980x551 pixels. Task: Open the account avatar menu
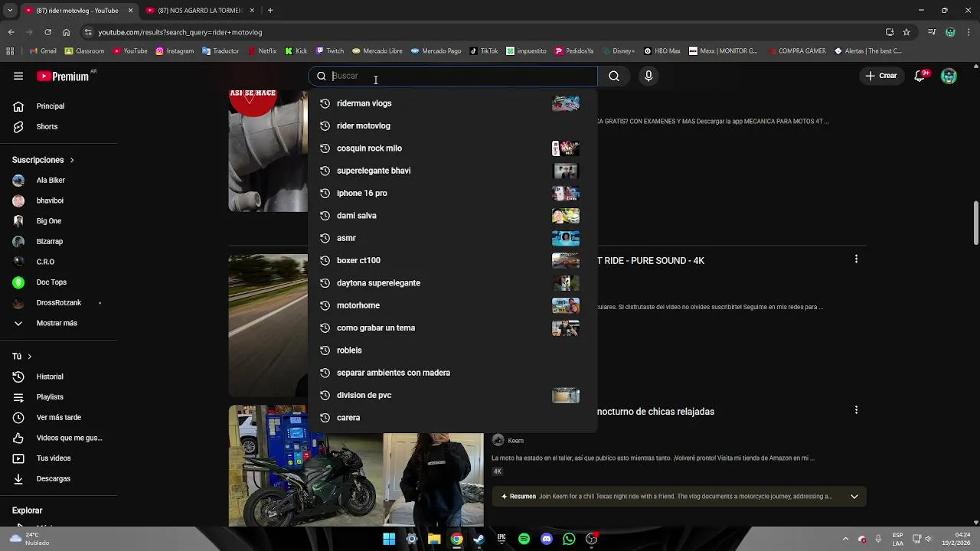tap(949, 76)
